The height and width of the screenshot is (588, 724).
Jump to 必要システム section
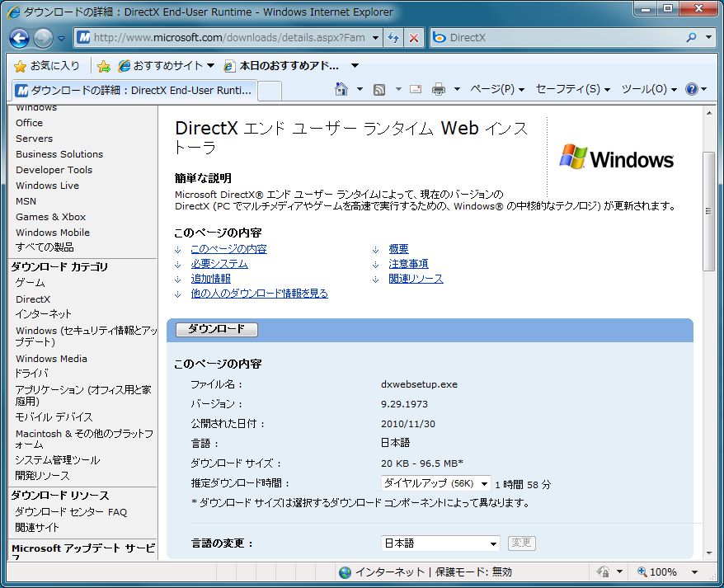pos(219,264)
